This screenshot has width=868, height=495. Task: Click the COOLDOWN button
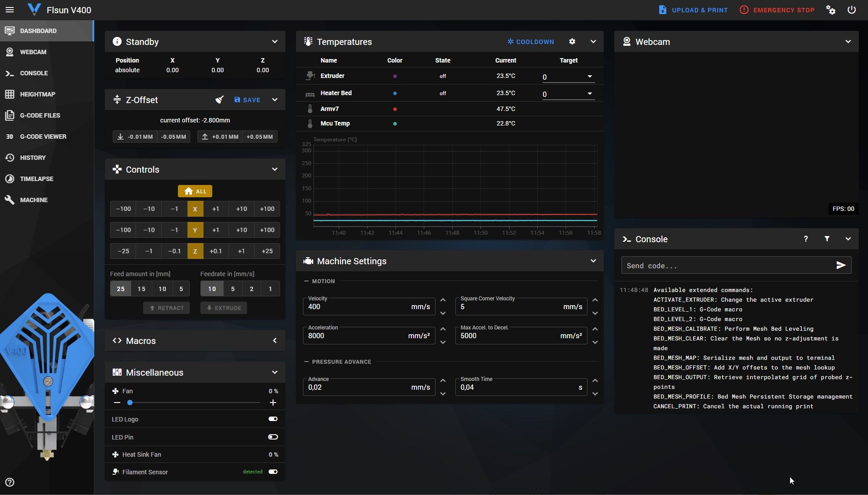[x=531, y=41]
